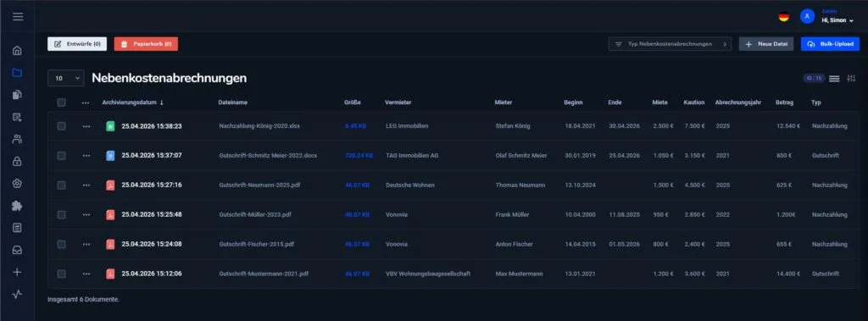Tick the checkbox for Gutschrift-Neumann-2025.pdf
The image size is (868, 321).
point(61,185)
